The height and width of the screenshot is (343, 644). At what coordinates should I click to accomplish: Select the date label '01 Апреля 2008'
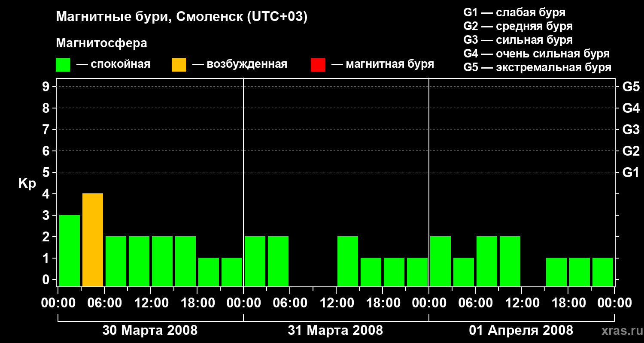tap(521, 331)
